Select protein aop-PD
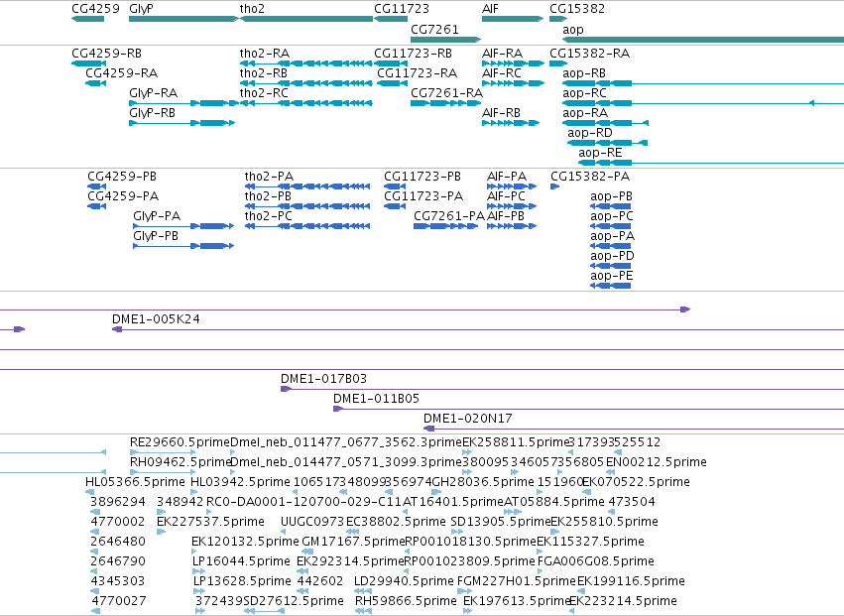The image size is (844, 616). tap(610, 266)
